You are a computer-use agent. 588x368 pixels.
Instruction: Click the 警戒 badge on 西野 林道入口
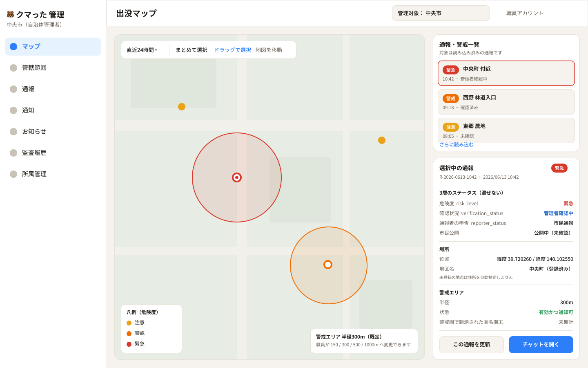point(451,99)
